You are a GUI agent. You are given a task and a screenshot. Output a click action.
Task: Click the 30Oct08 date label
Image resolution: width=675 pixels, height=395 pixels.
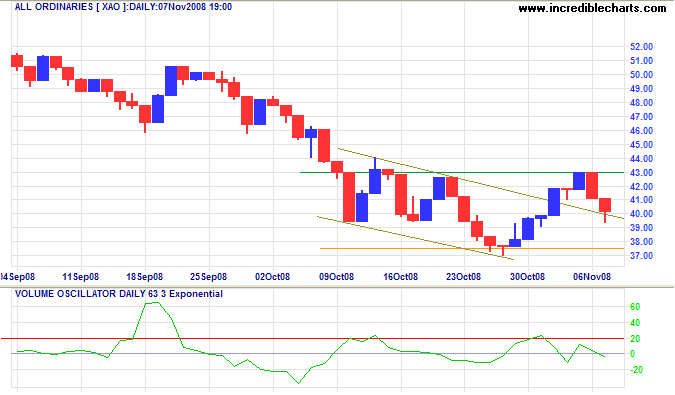pyautogui.click(x=527, y=277)
